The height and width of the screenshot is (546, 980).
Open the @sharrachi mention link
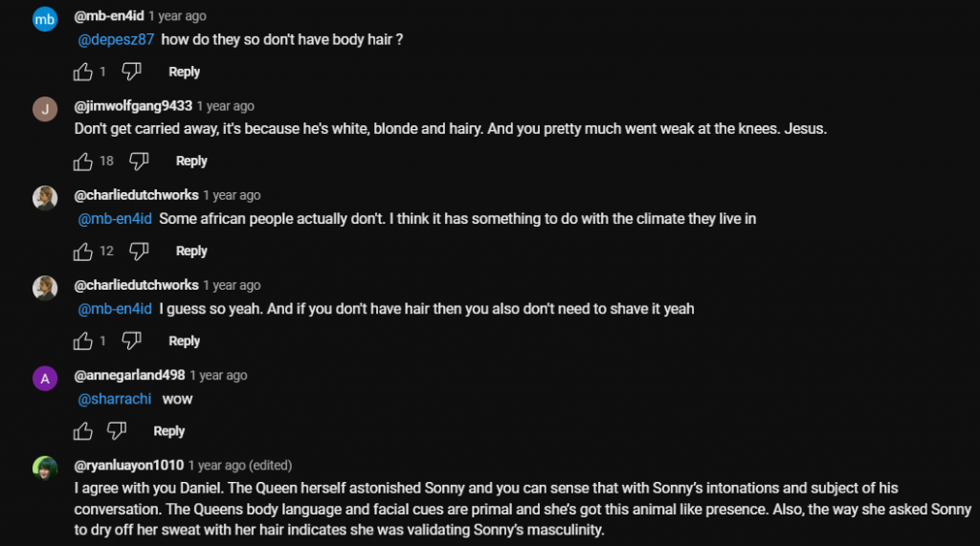[x=115, y=400]
